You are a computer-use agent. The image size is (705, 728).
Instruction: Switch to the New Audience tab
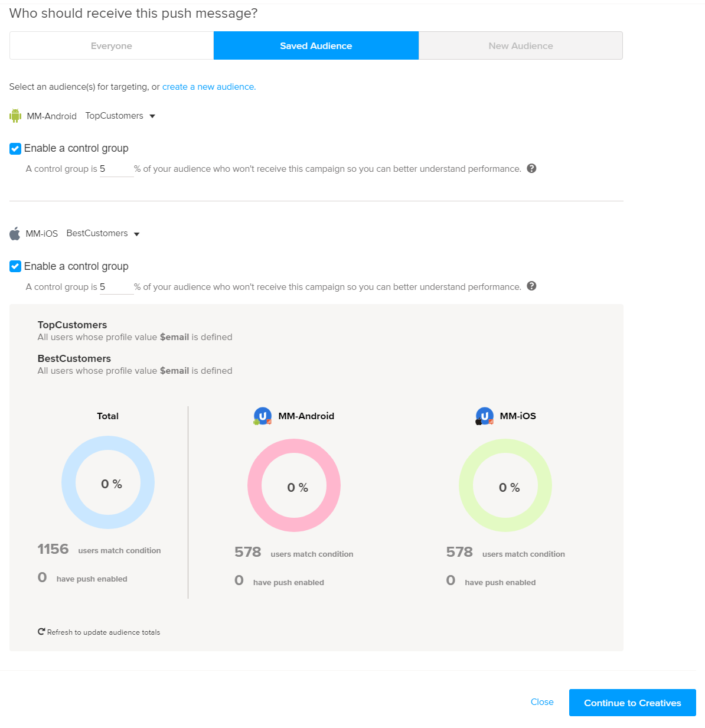pyautogui.click(x=520, y=46)
